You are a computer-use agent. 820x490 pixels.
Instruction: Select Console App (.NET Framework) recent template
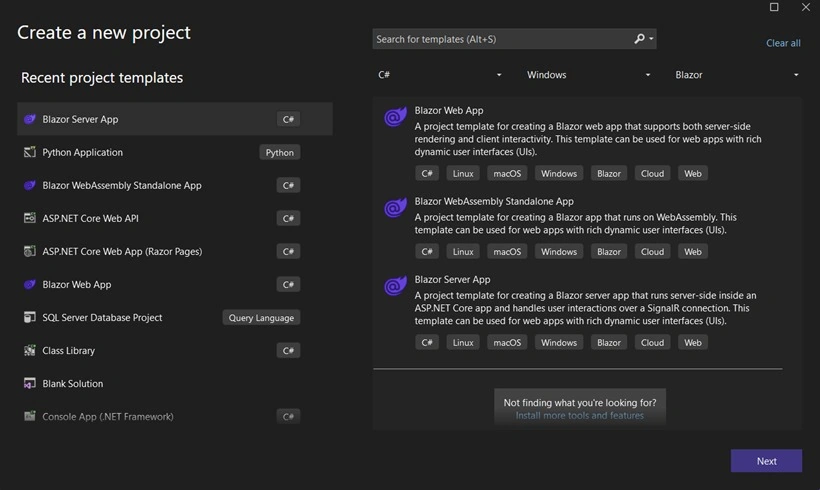[x=175, y=416]
